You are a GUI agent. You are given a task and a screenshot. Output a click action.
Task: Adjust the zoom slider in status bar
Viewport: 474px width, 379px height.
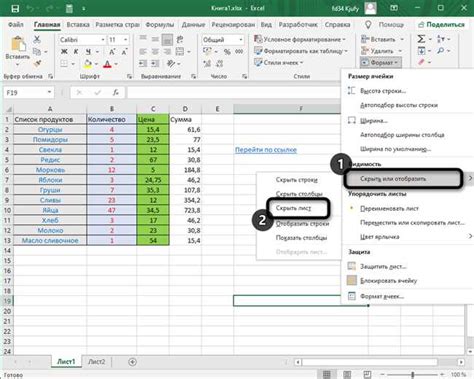413,374
